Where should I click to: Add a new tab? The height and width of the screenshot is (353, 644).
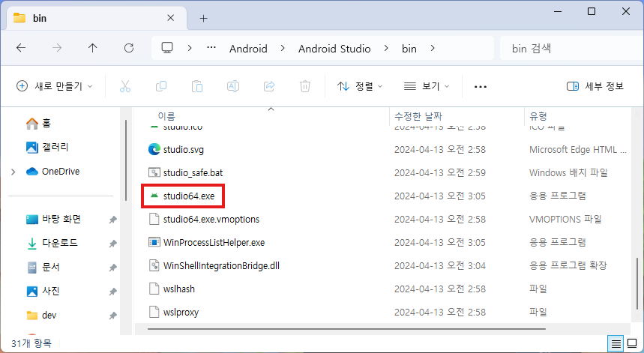(203, 18)
